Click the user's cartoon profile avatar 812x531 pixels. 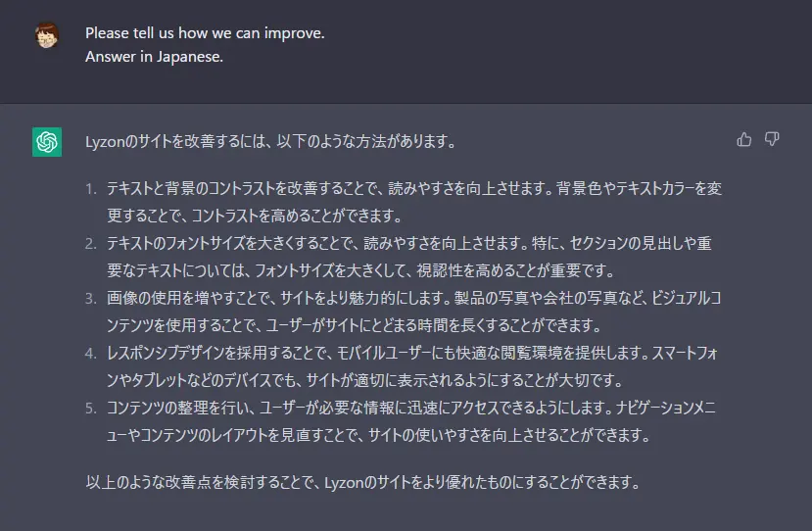[x=47, y=35]
